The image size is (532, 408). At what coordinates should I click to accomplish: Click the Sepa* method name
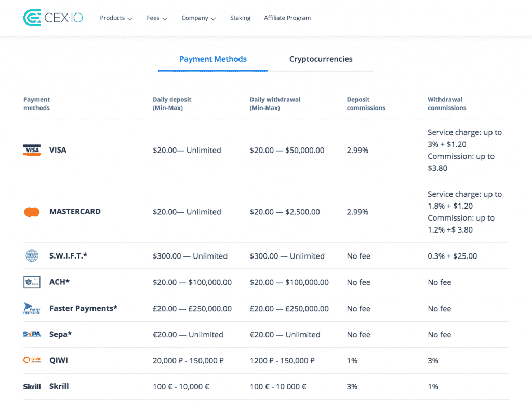click(60, 334)
